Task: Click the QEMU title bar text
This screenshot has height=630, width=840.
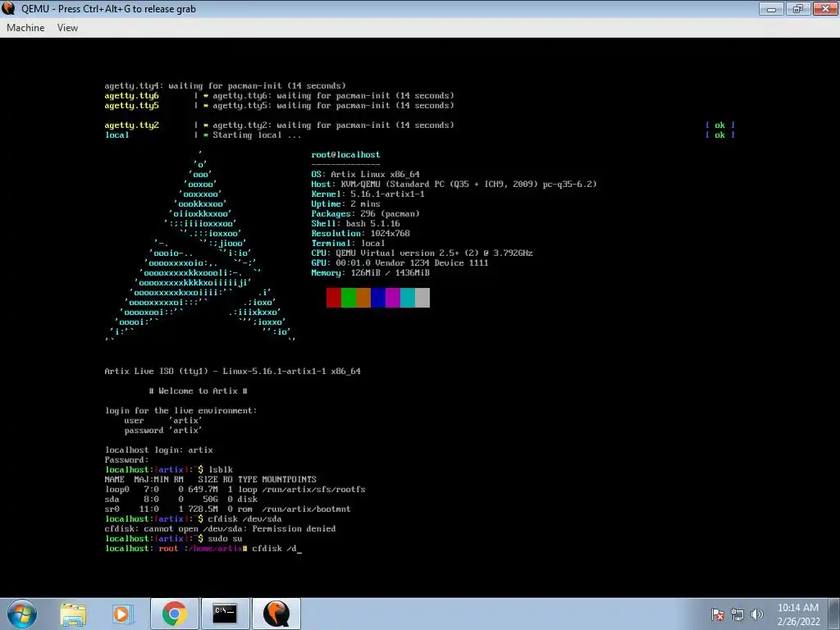Action: click(x=108, y=8)
